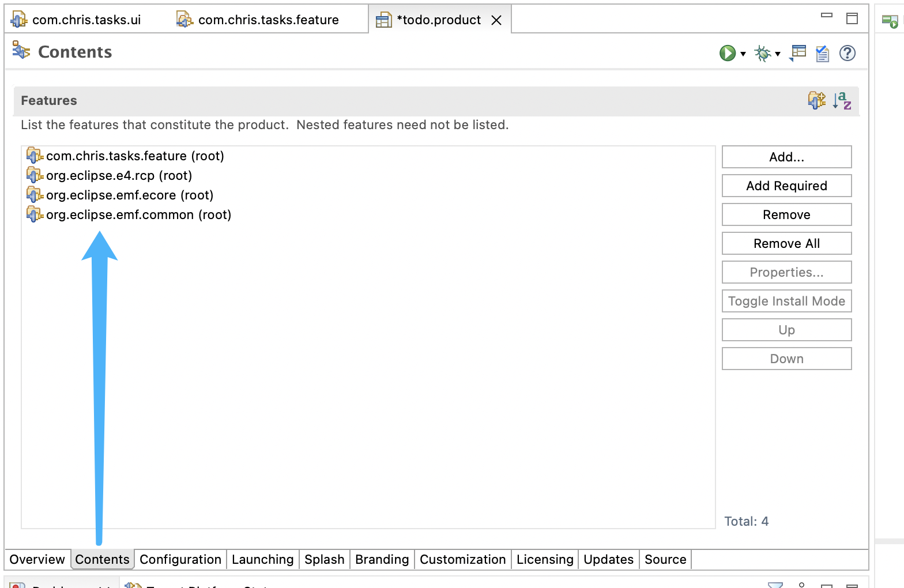The width and height of the screenshot is (904, 588).
Task: Click the todo.product tab file icon
Action: [383, 21]
